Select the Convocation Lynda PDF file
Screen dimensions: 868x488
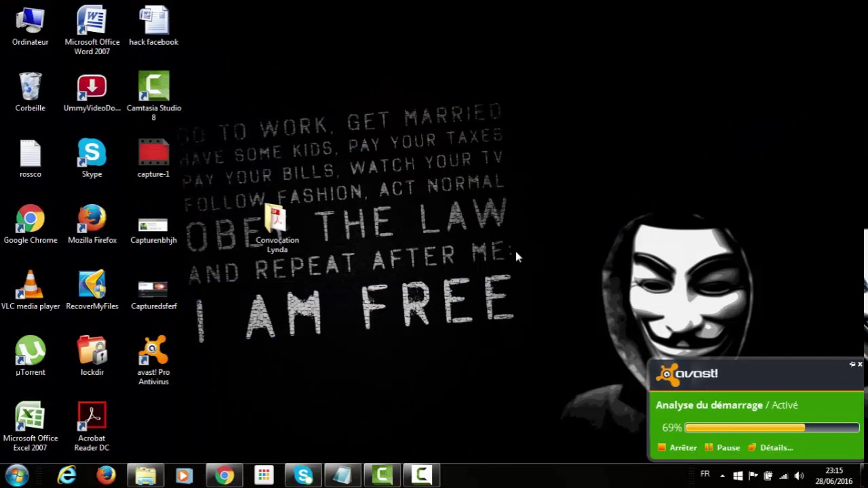pos(277,229)
